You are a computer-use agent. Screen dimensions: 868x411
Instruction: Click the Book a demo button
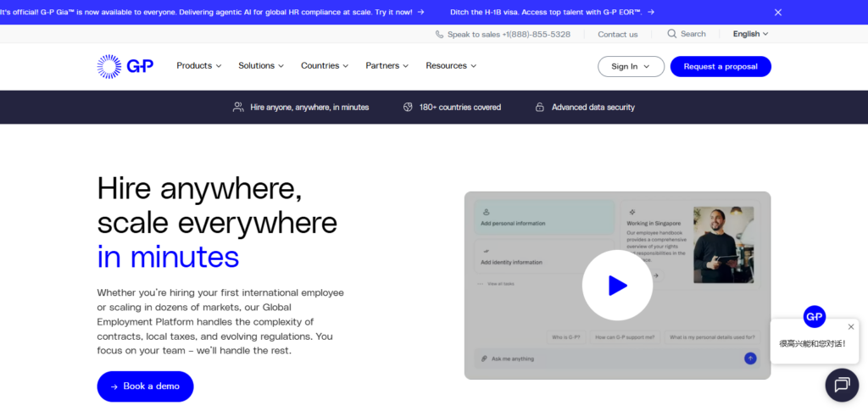pos(145,386)
